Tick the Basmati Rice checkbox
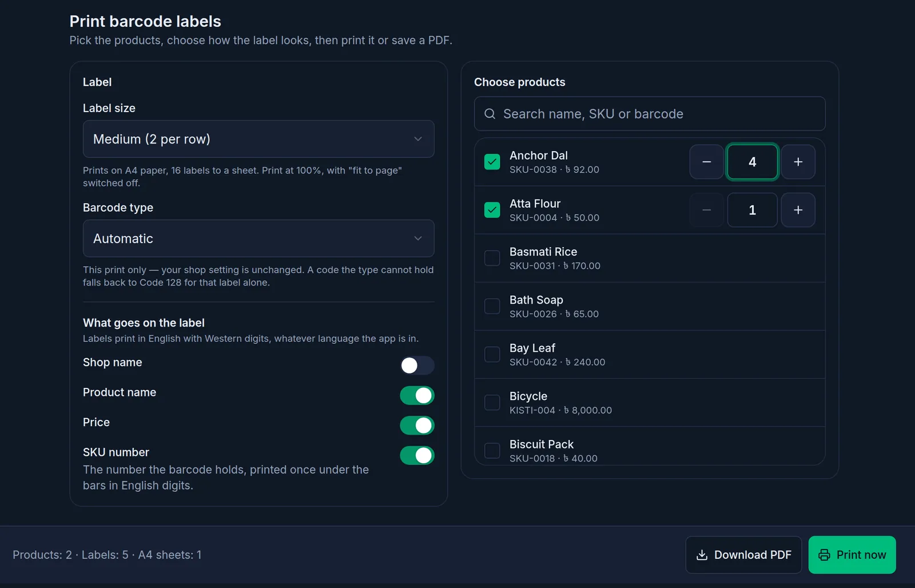The image size is (915, 588). 492,258
